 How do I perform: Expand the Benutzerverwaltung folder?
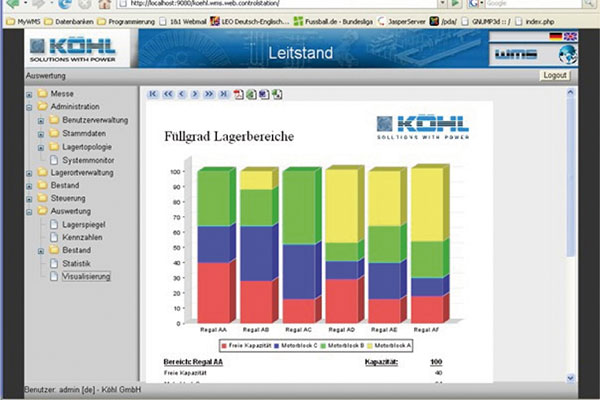click(41, 120)
